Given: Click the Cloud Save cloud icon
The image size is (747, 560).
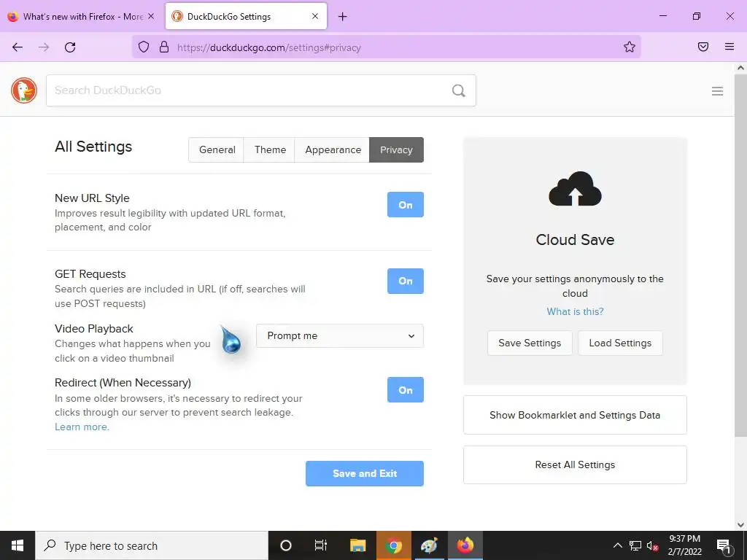Looking at the screenshot, I should click(575, 189).
